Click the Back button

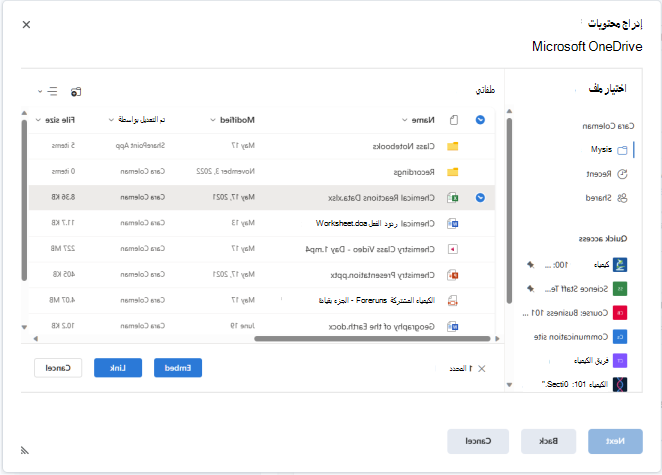[x=548, y=441]
